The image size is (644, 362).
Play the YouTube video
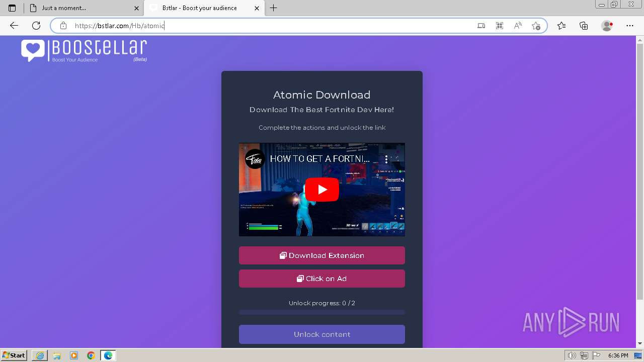coord(322,190)
